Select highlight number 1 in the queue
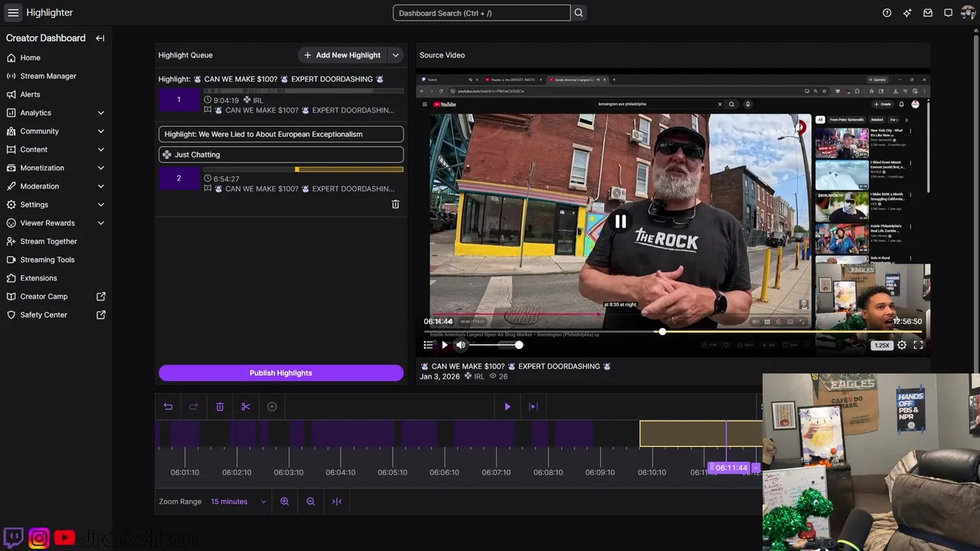This screenshot has width=980, height=551. pos(179,99)
